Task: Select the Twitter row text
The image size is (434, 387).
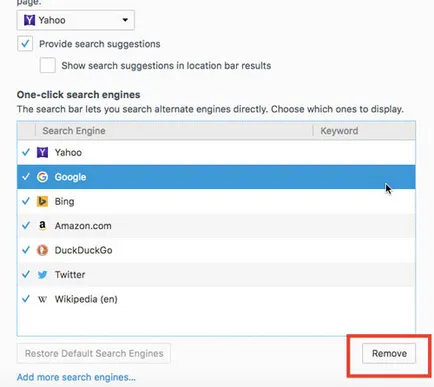Action: (x=70, y=275)
